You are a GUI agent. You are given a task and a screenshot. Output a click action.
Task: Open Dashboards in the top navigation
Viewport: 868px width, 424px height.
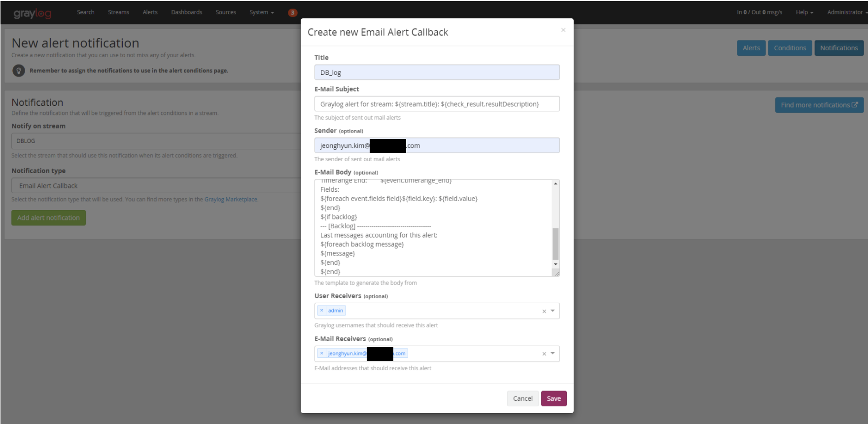click(x=186, y=12)
